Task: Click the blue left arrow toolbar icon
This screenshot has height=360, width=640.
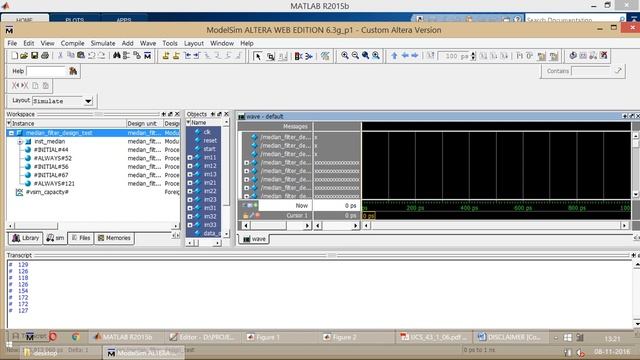Action: (x=405, y=56)
